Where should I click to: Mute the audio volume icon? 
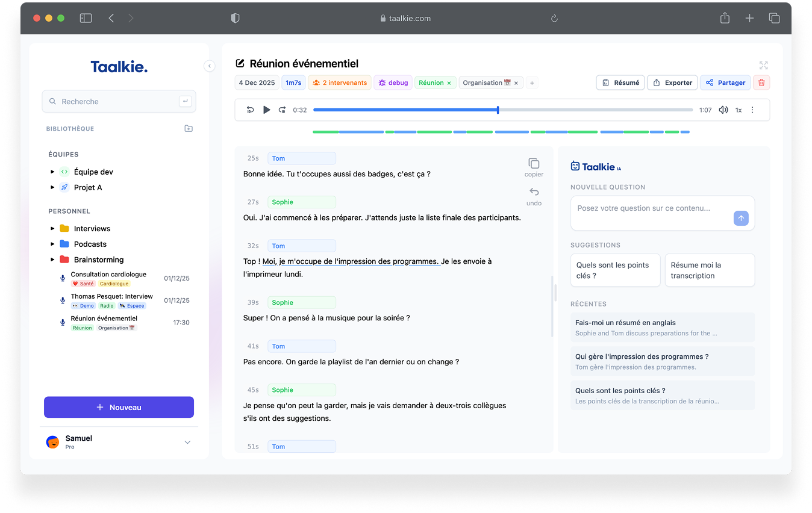(723, 110)
